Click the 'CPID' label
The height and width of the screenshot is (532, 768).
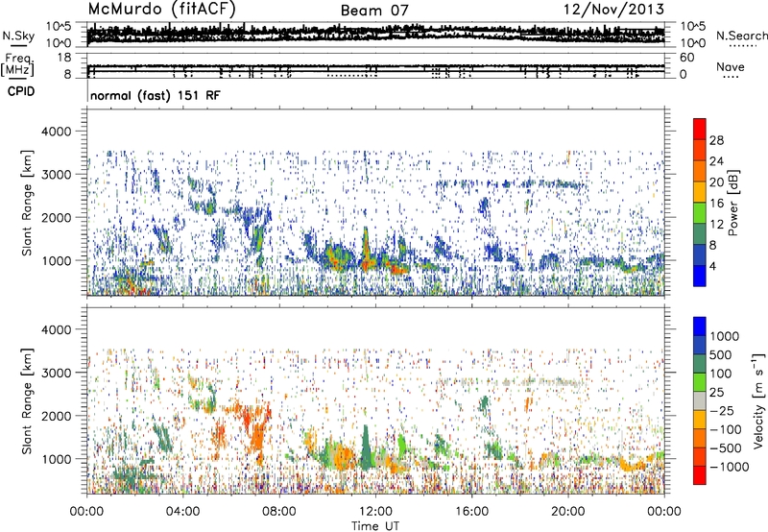[x=21, y=91]
